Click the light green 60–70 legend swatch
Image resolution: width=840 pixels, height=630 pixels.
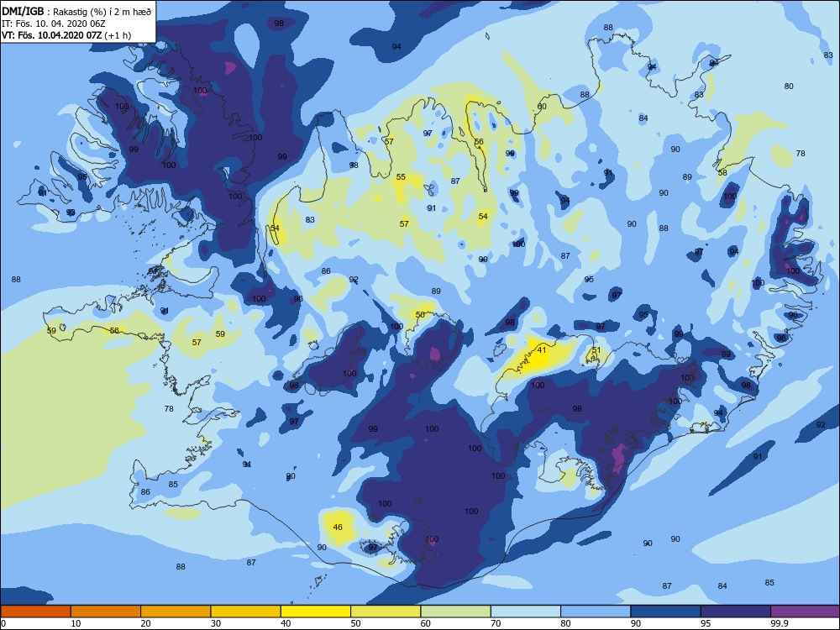coord(455,612)
